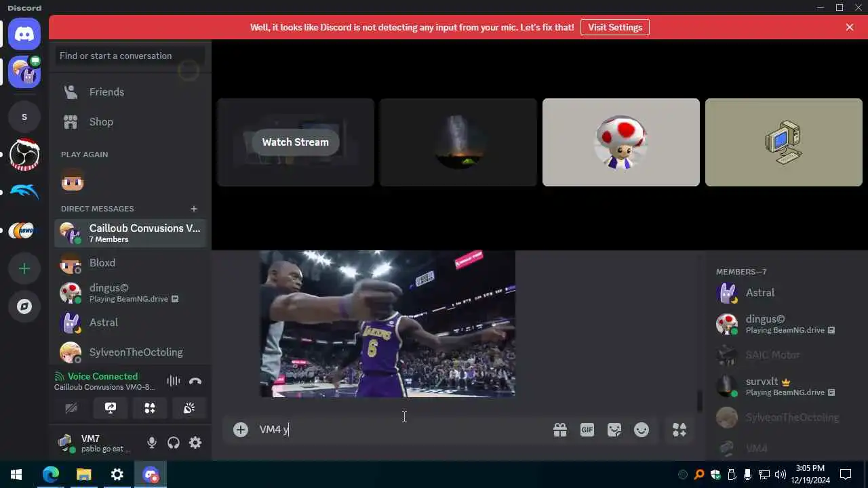Attach a file with the plus icon
868x488 pixels.
241,430
